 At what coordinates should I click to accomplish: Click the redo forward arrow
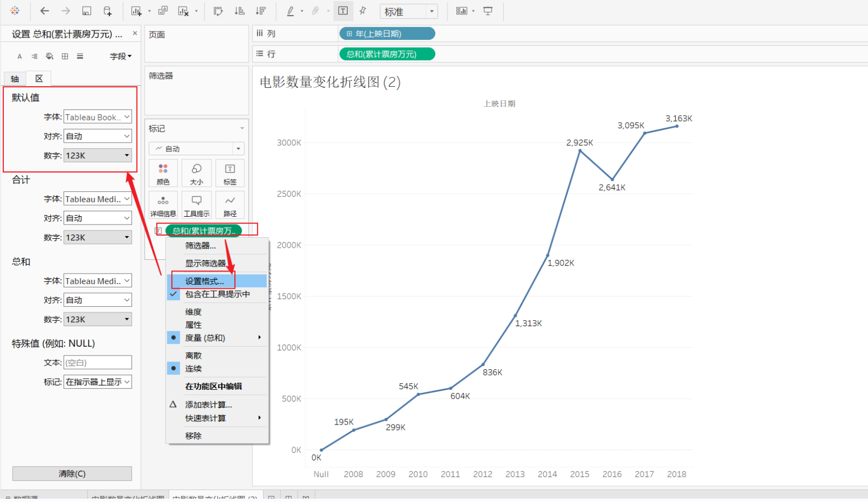66,11
